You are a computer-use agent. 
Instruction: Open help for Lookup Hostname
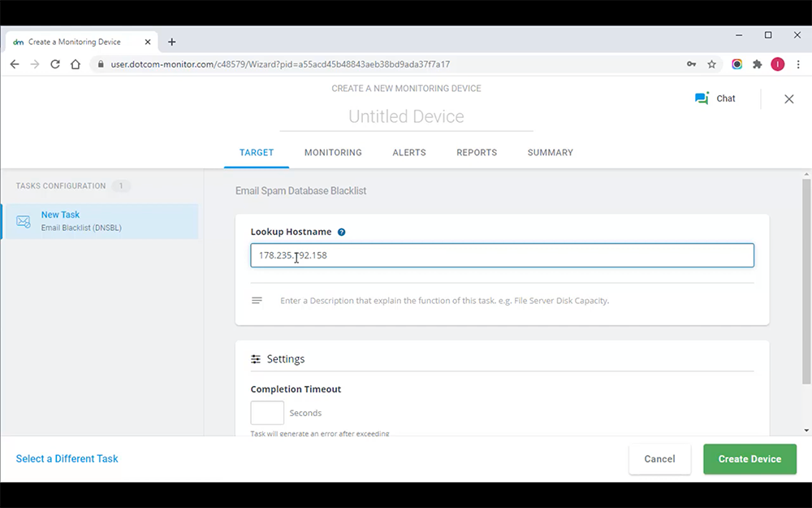coord(341,232)
